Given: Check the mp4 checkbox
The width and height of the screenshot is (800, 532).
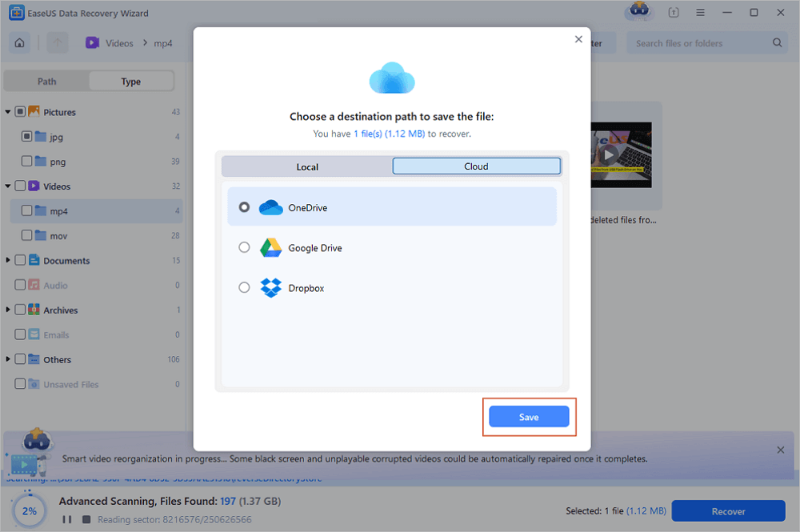Looking at the screenshot, I should pyautogui.click(x=26, y=210).
